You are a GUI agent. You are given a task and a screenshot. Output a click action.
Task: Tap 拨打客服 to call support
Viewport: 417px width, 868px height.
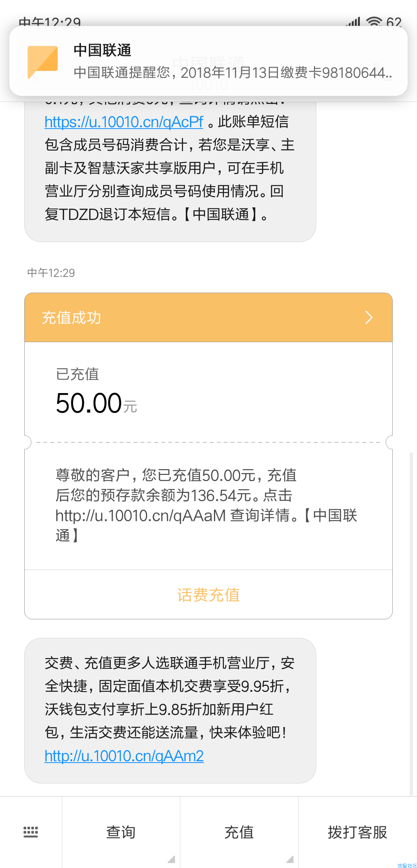click(358, 832)
